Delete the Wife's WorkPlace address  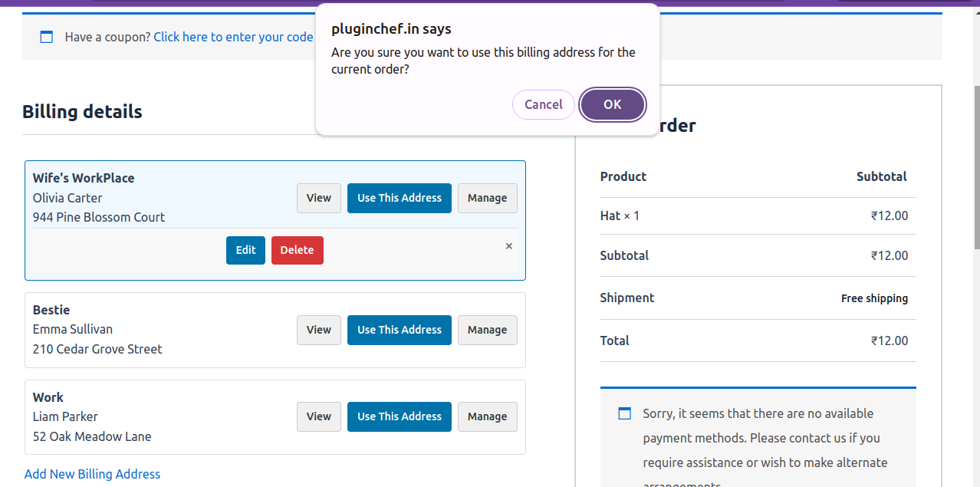click(297, 250)
